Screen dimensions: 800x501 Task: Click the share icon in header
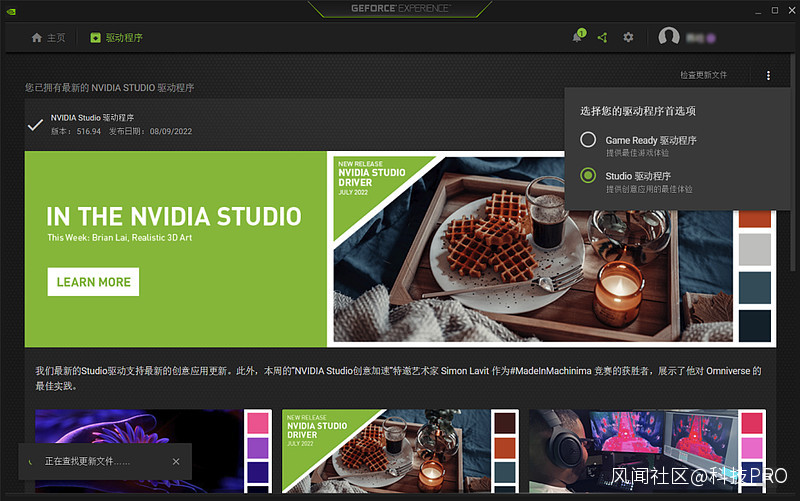(x=603, y=37)
